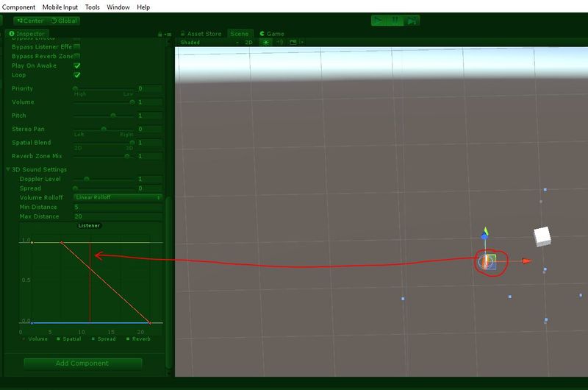
Task: Open the Help menu
Action: [143, 7]
